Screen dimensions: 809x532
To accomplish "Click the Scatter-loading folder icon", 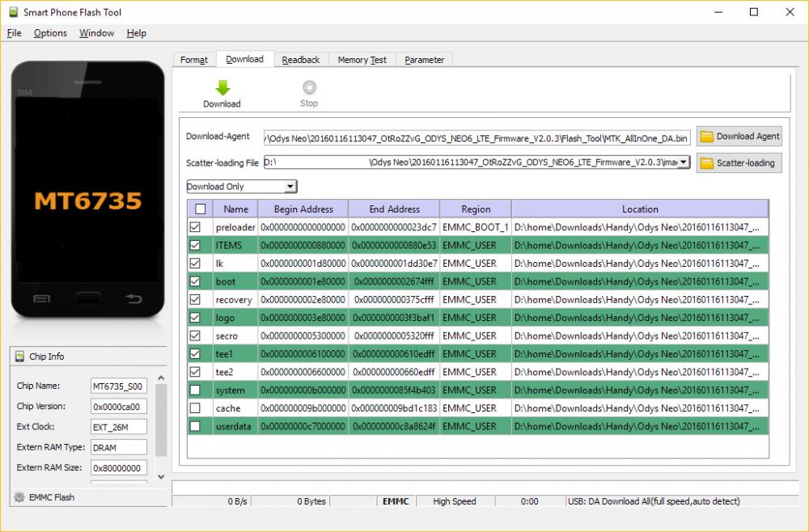I will tap(706, 163).
